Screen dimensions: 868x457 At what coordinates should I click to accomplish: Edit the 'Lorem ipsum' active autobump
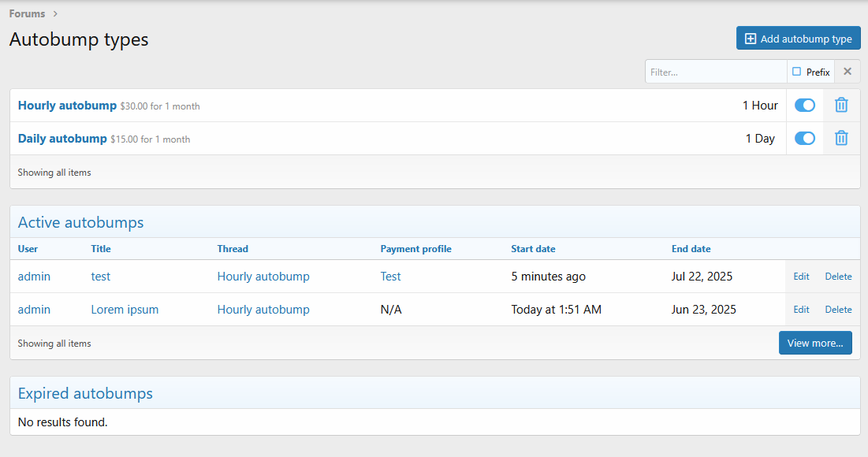point(801,310)
